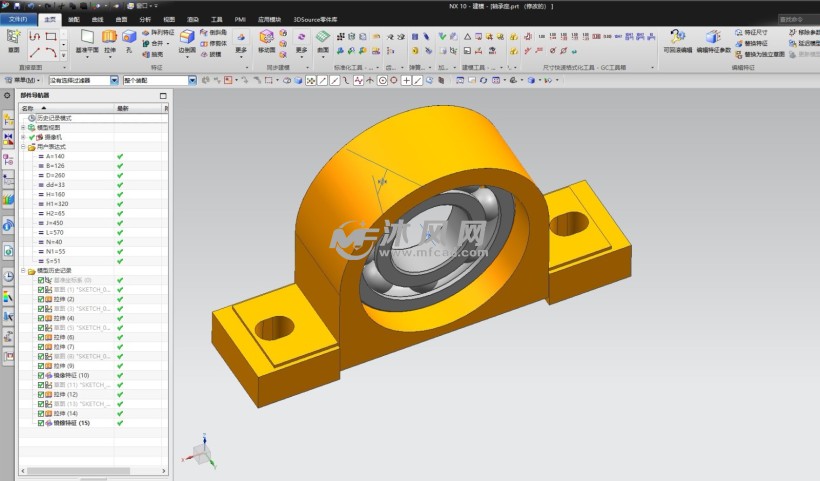
Task: Click the 可回滚编辑 (Edit with Rollback) icon
Action: [x=678, y=37]
